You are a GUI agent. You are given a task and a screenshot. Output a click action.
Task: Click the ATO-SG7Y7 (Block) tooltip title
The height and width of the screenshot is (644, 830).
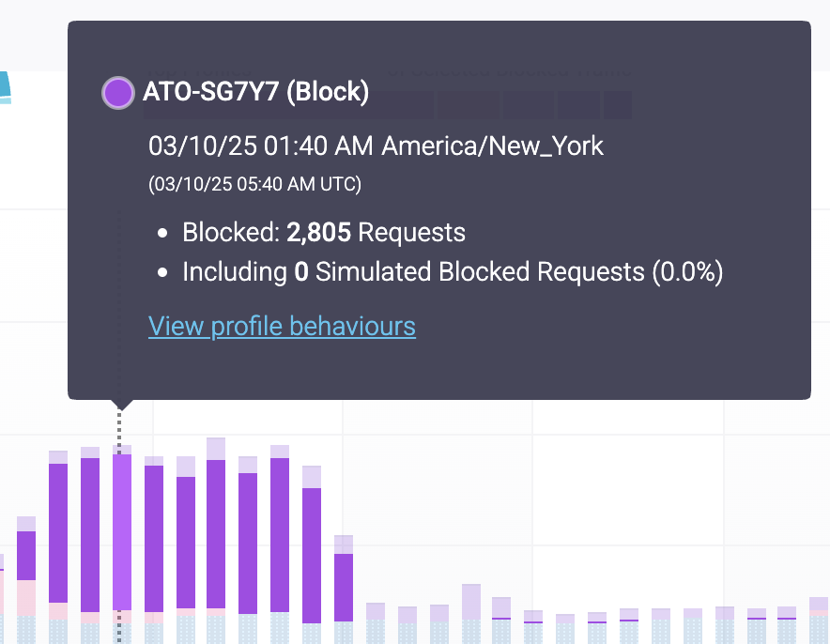pos(255,93)
